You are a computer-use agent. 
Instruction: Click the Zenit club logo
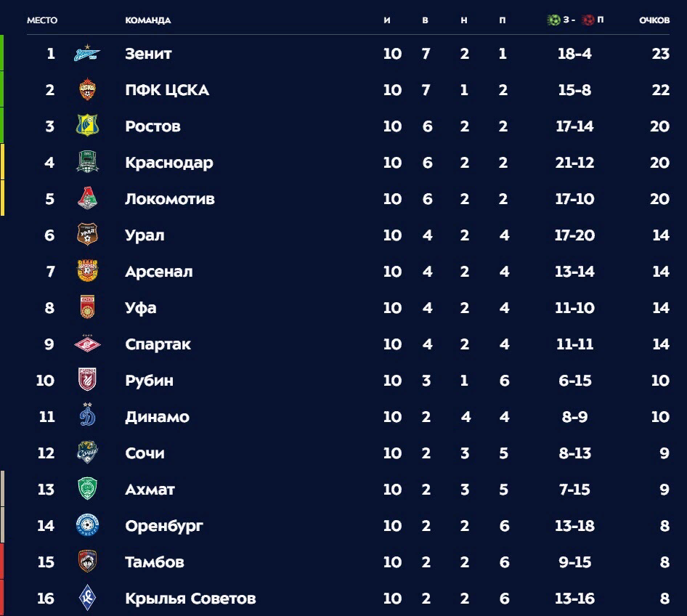click(86, 53)
